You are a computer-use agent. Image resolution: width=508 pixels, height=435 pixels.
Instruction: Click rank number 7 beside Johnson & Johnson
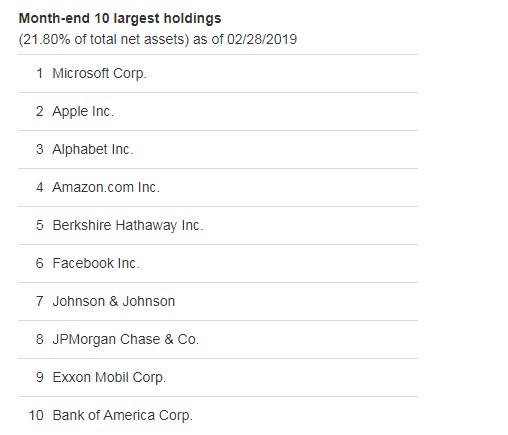40,301
